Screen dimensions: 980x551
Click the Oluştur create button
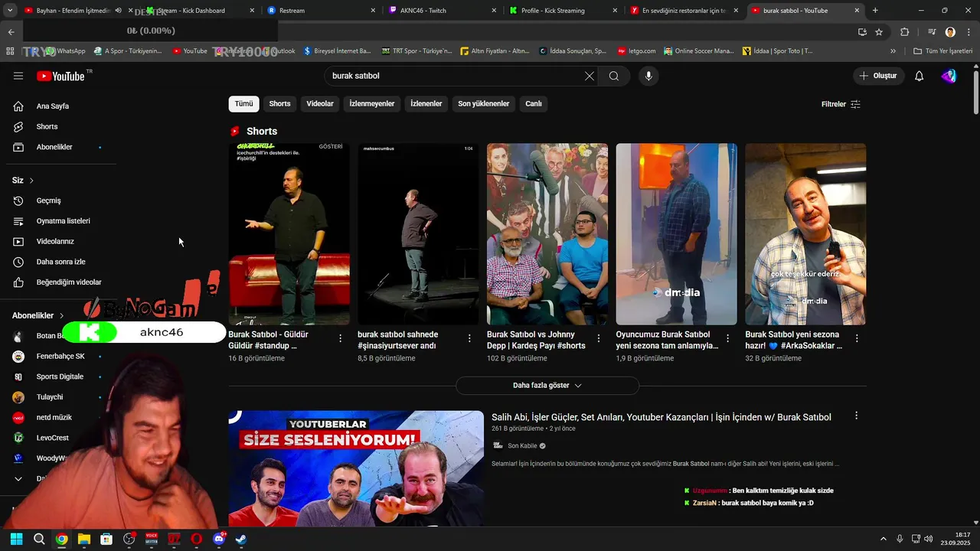point(878,76)
